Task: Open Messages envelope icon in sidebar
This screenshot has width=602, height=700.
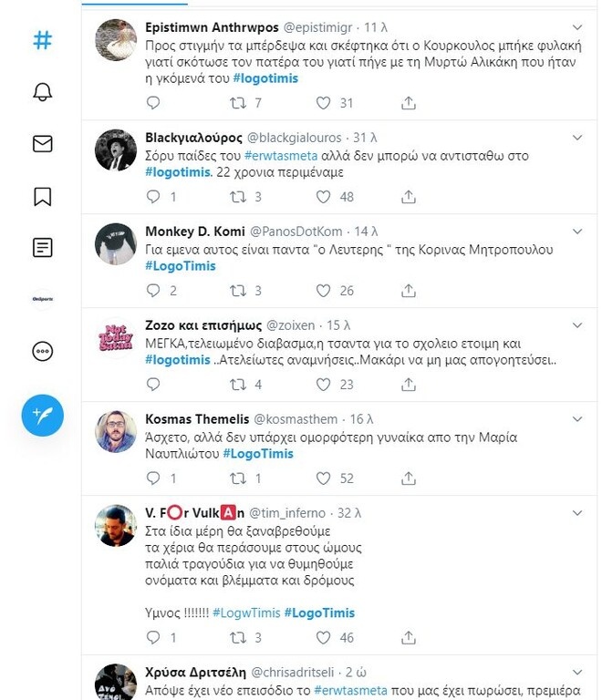Action: click(42, 144)
